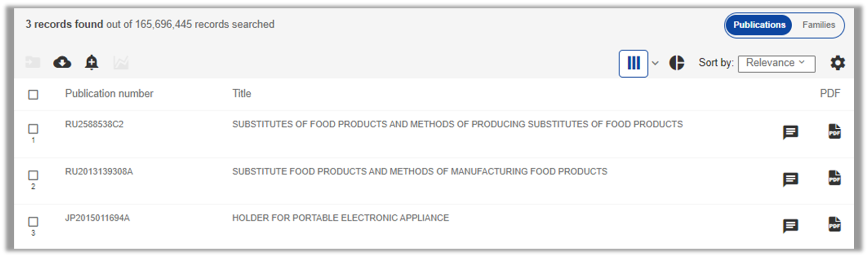
Task: Click comment icon for RU2588538C2 row
Action: pyautogui.click(x=791, y=132)
